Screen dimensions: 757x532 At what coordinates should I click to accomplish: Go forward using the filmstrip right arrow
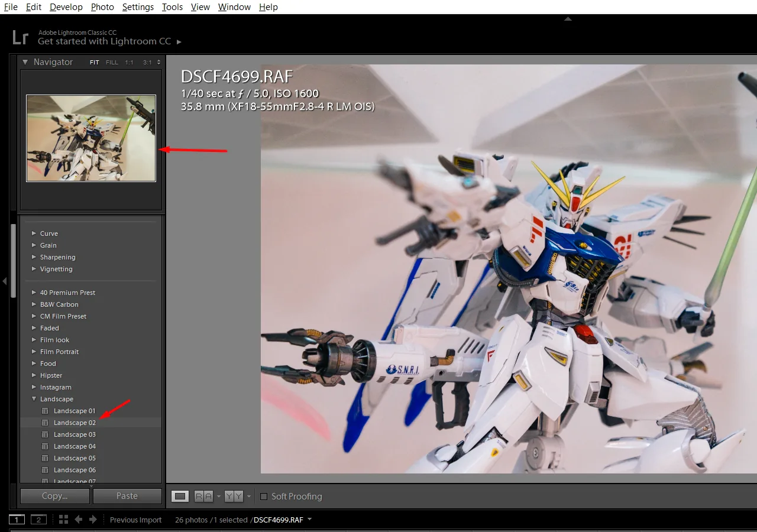tap(93, 520)
